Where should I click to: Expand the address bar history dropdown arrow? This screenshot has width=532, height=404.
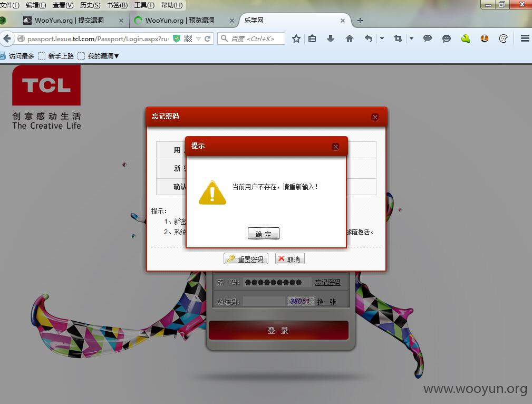coord(198,39)
